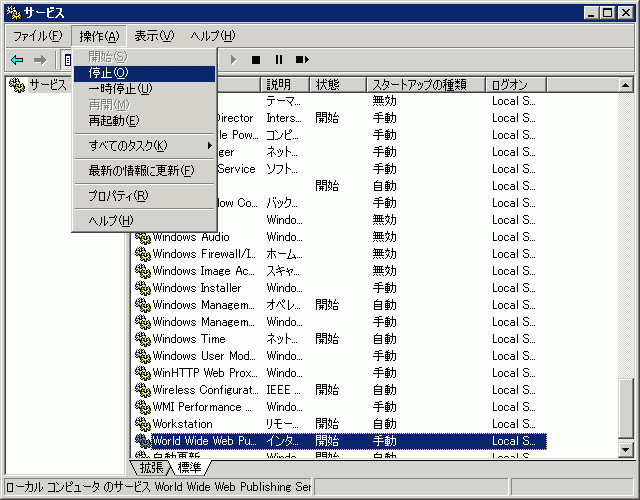The image size is (640, 500).
Task: Open the ヘルプ(H) menu in menu bar
Action: [213, 36]
